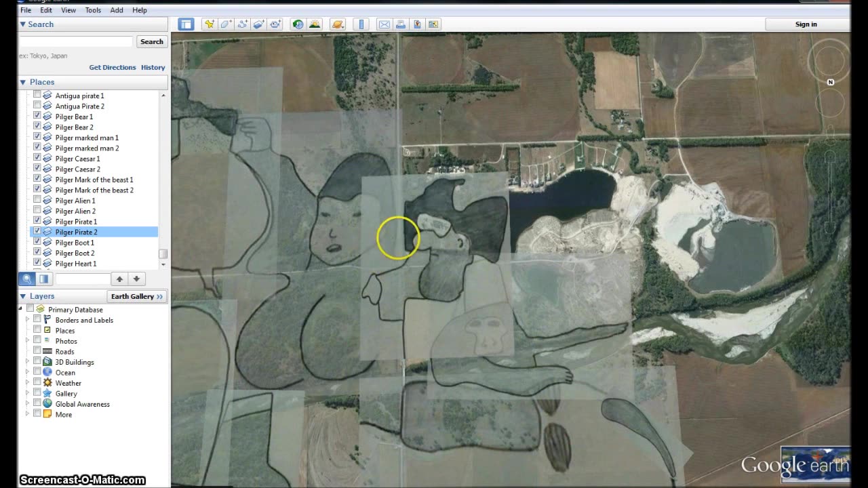Viewport: 868px width, 488px height.
Task: Open the Help menu
Action: [140, 10]
